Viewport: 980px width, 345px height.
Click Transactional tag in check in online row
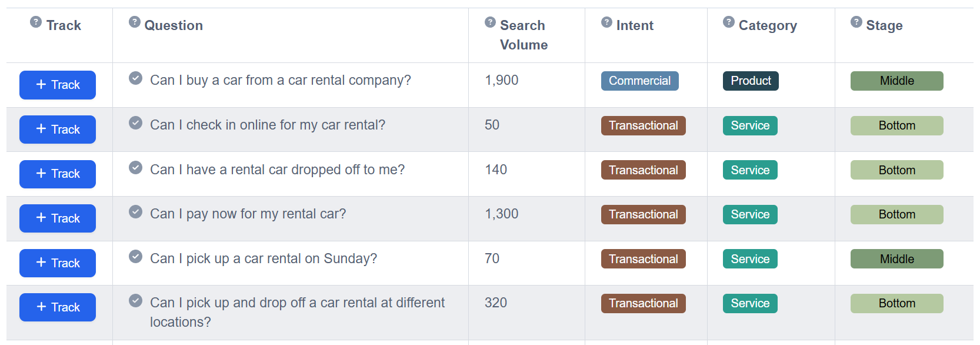pyautogui.click(x=643, y=125)
